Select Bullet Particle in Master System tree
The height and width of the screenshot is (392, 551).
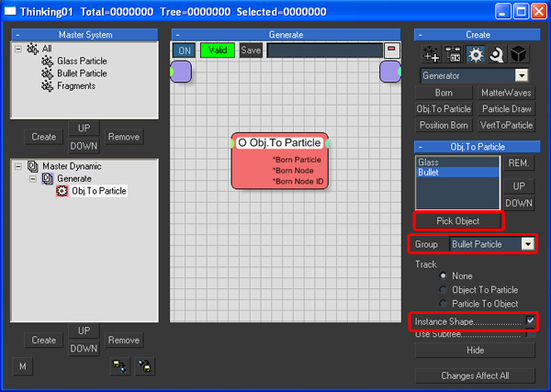(x=82, y=73)
